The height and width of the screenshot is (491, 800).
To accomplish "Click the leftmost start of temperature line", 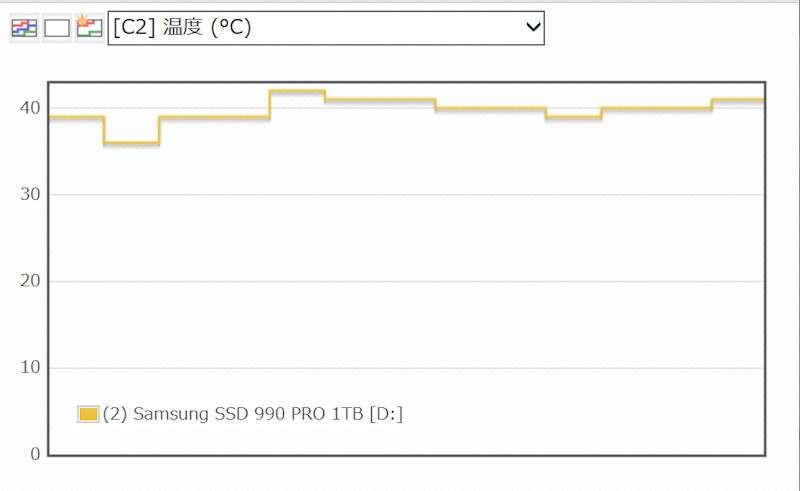I will [51, 117].
